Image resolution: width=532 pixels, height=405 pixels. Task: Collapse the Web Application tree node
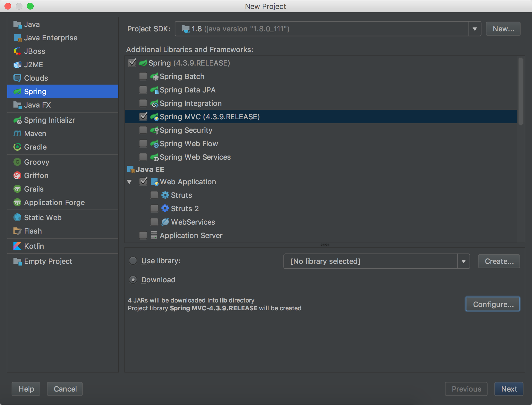[x=129, y=182]
